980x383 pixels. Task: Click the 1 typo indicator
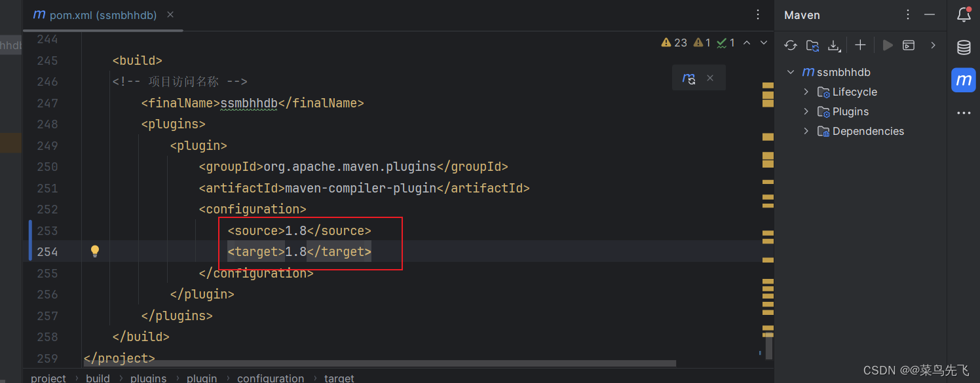point(725,43)
